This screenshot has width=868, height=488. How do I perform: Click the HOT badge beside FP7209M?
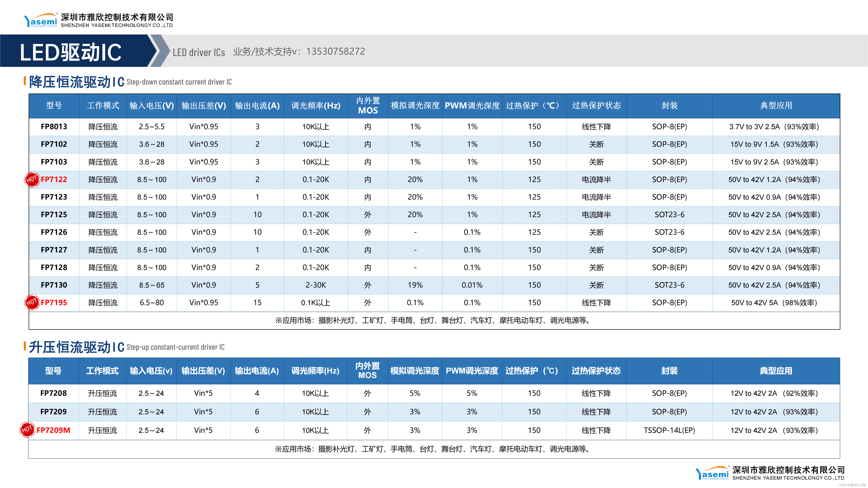point(27,430)
